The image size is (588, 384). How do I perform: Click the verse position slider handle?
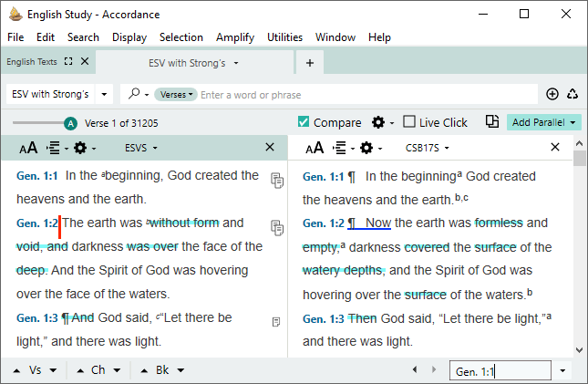coord(71,123)
